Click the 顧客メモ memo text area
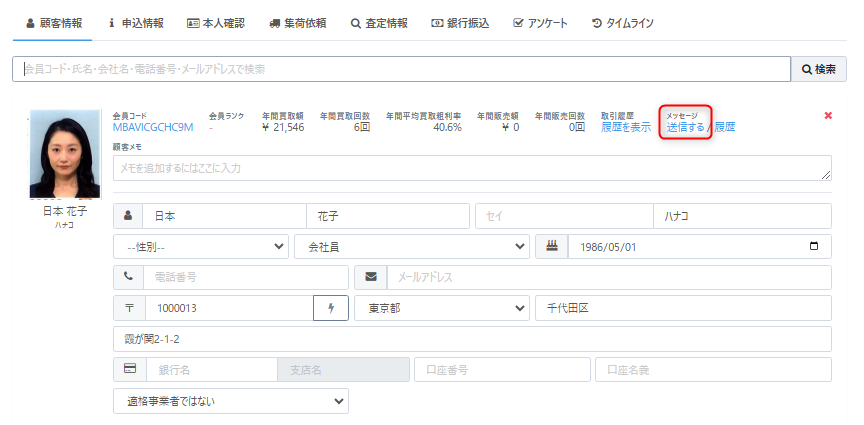Screen dimensions: 864x425 [x=472, y=168]
